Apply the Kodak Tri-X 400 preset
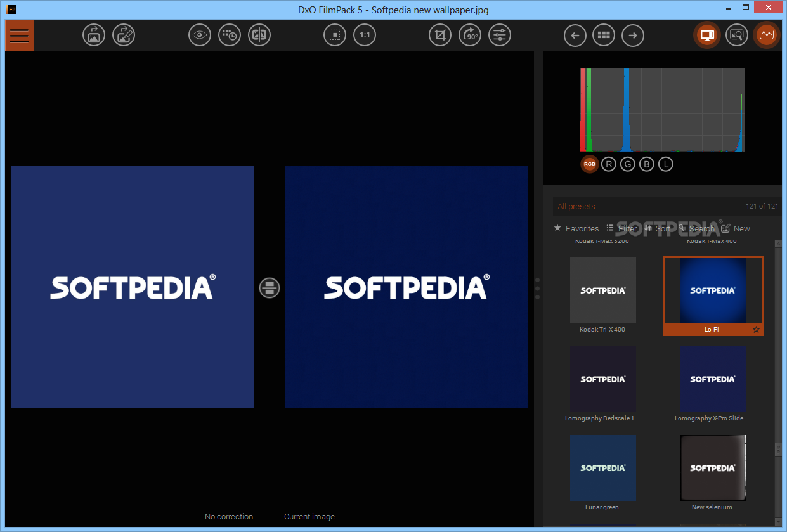The height and width of the screenshot is (532, 787). 602,290
